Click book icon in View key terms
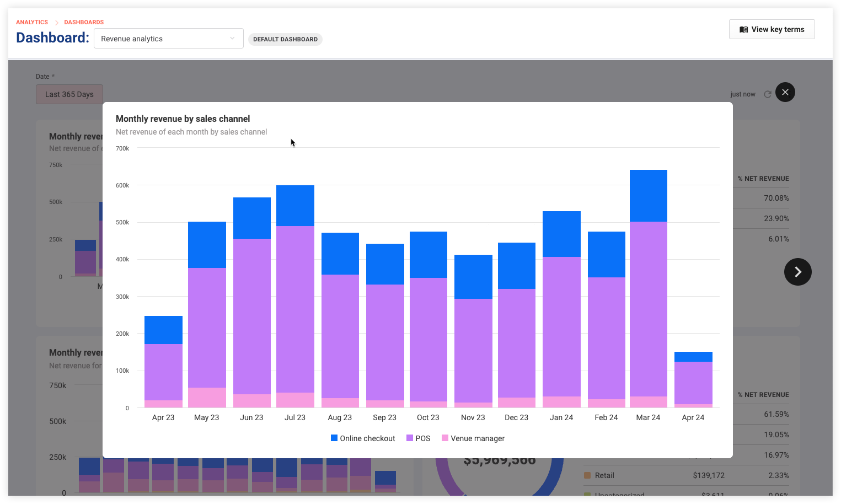 [744, 30]
